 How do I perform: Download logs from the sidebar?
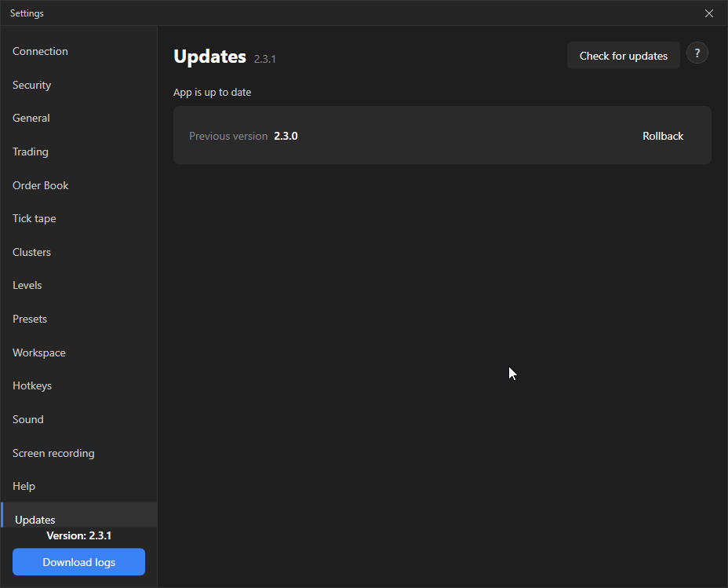tap(79, 562)
